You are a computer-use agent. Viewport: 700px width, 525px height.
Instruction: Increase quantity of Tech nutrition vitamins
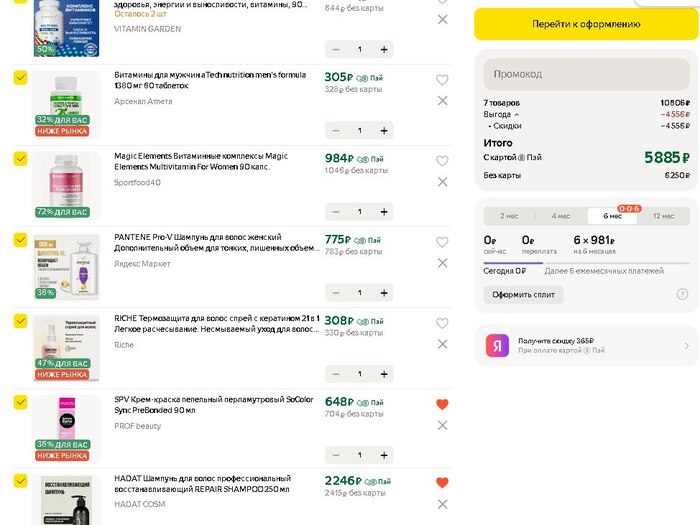click(x=384, y=130)
